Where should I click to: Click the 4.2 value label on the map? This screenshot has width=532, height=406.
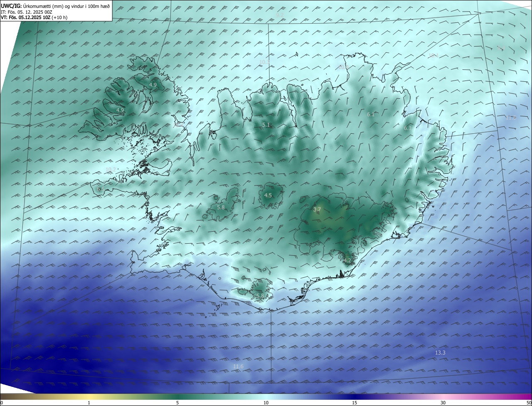(x=347, y=261)
